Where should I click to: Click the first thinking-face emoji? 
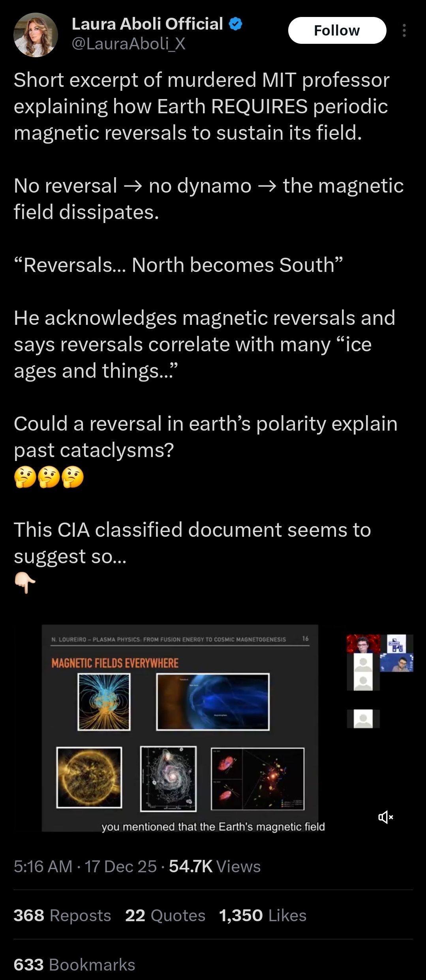(x=25, y=477)
